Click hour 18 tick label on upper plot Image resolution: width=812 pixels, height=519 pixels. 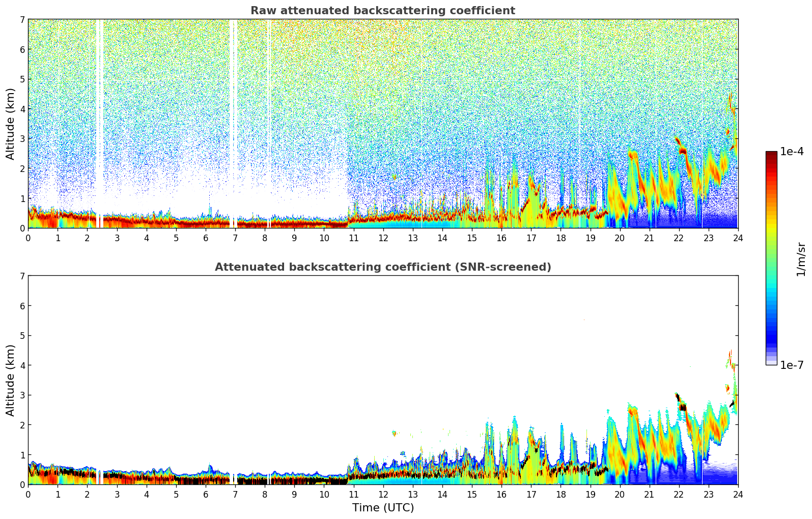point(561,238)
